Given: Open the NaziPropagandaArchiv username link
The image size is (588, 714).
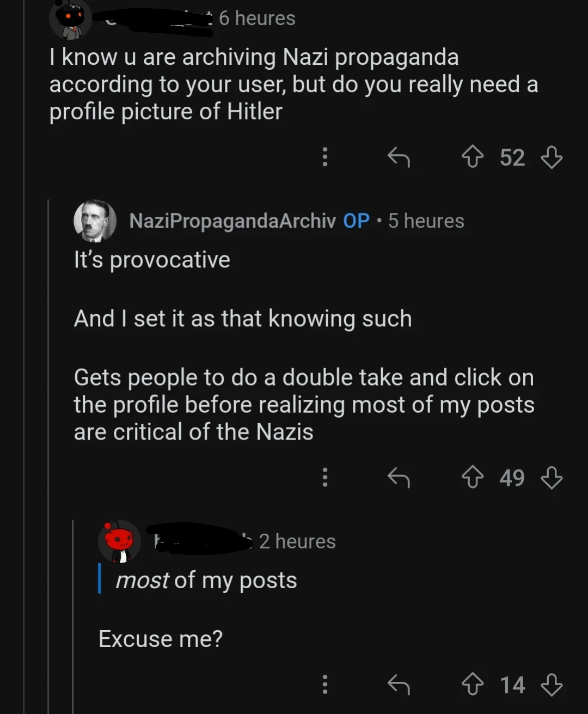Looking at the screenshot, I should point(232,221).
